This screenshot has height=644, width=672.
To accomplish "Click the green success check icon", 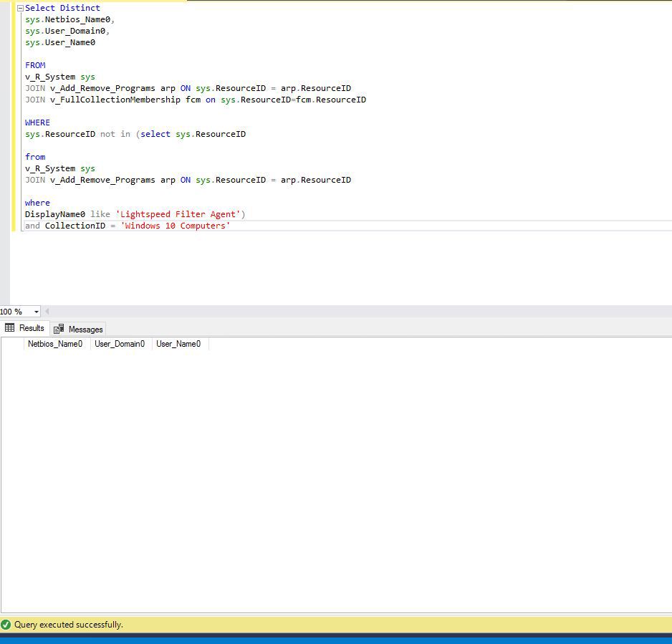I will click(x=6, y=625).
